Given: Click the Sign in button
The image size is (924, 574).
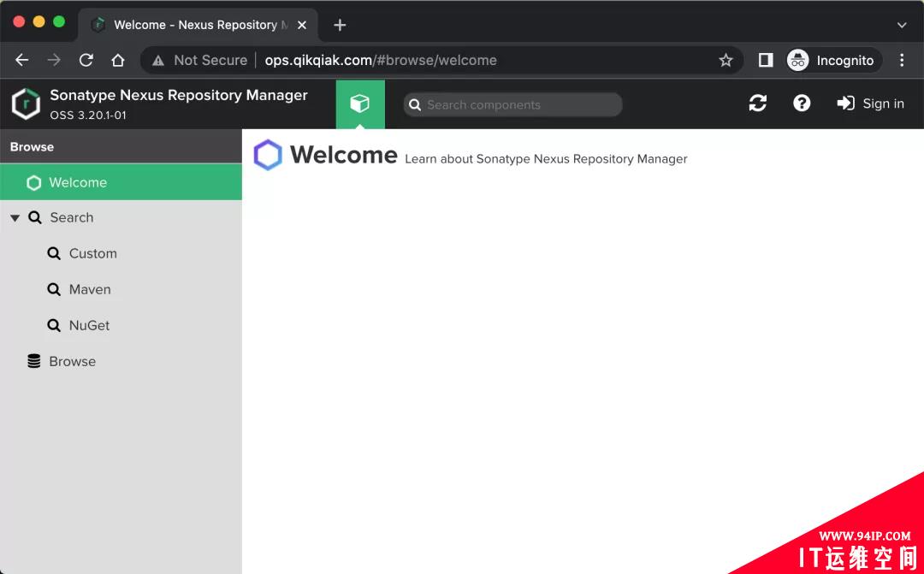Looking at the screenshot, I should click(870, 104).
